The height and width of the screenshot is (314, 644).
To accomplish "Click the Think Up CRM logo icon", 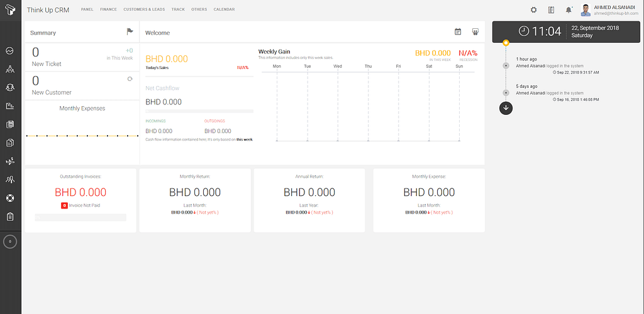I will click(10, 10).
